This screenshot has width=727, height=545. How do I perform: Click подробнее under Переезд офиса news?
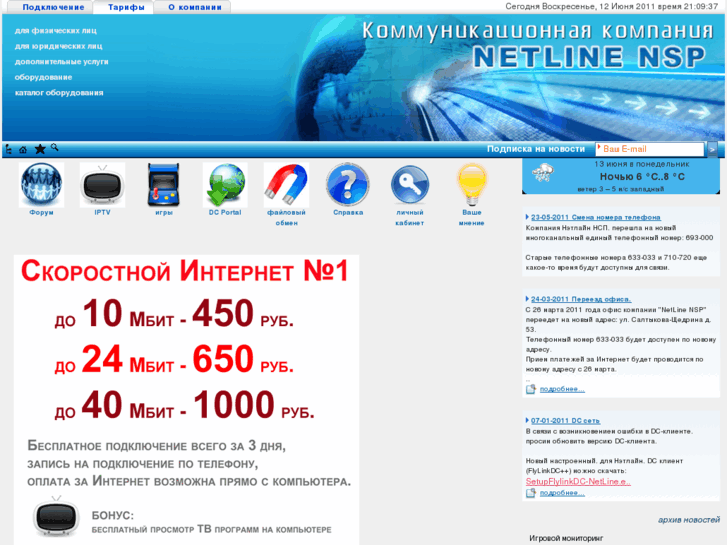562,389
